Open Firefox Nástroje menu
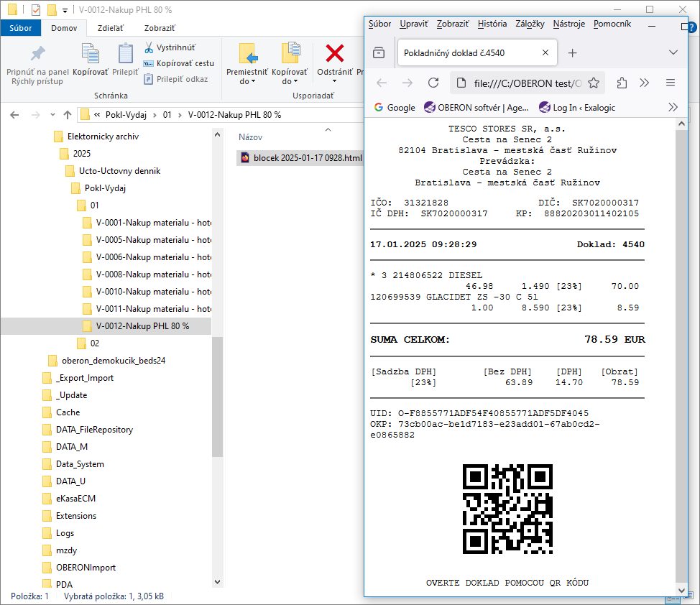This screenshot has width=700, height=605. click(x=568, y=24)
